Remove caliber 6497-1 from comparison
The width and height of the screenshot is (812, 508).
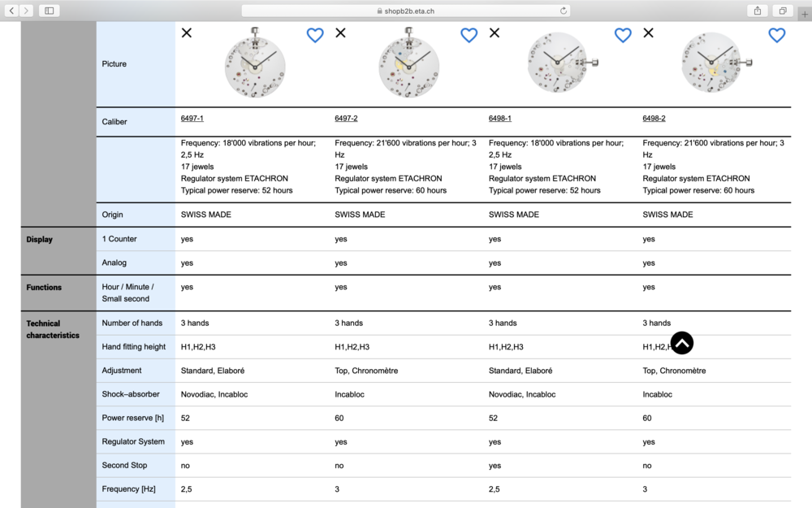click(x=187, y=33)
